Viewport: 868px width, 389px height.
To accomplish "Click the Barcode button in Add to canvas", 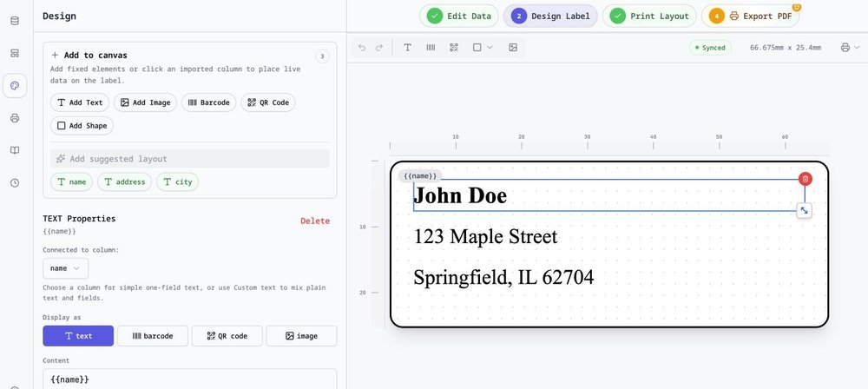I will tap(208, 102).
